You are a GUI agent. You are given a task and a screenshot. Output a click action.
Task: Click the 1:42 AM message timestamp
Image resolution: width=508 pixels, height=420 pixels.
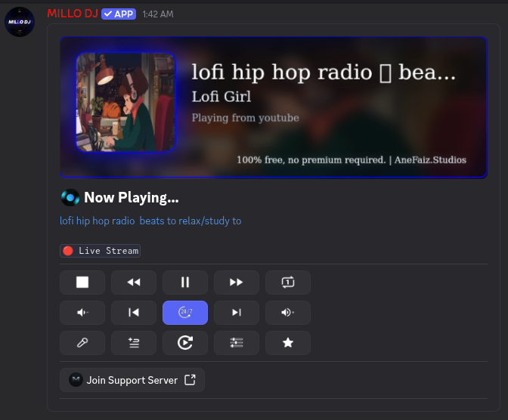click(x=158, y=14)
